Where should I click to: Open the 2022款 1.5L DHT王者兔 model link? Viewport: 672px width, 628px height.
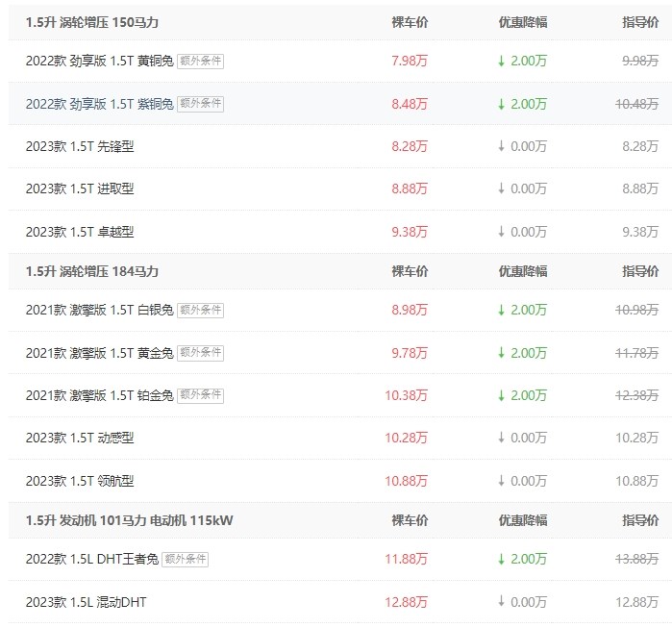click(x=92, y=559)
